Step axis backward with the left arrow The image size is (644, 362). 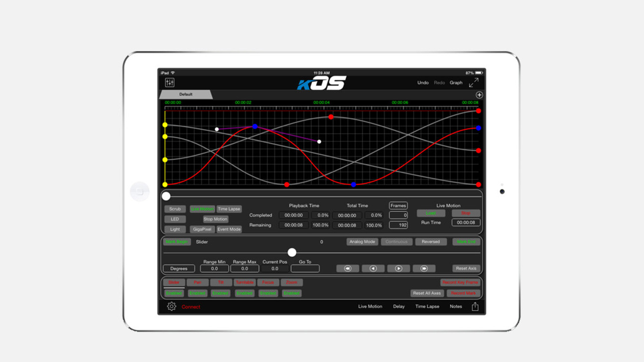coord(373,268)
